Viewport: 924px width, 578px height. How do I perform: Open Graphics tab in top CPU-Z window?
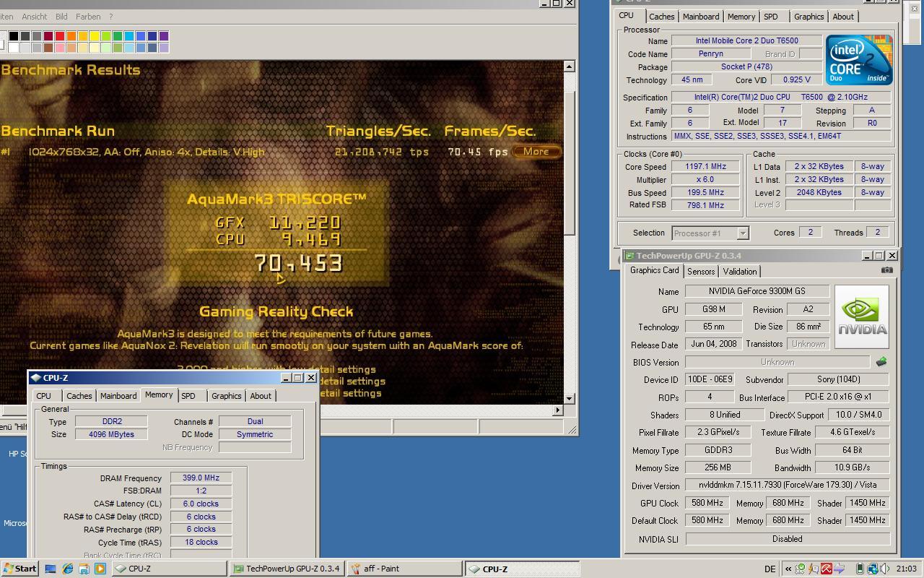click(808, 17)
